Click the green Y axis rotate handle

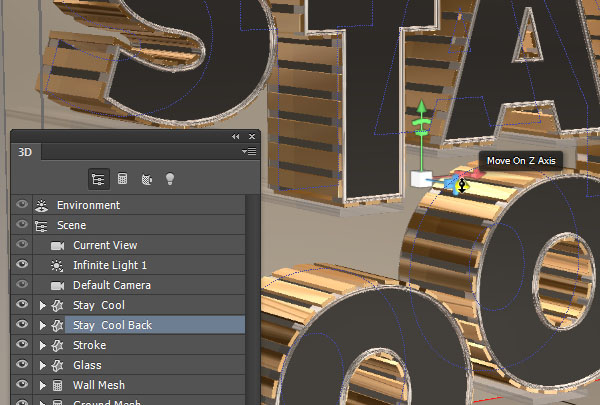421,122
